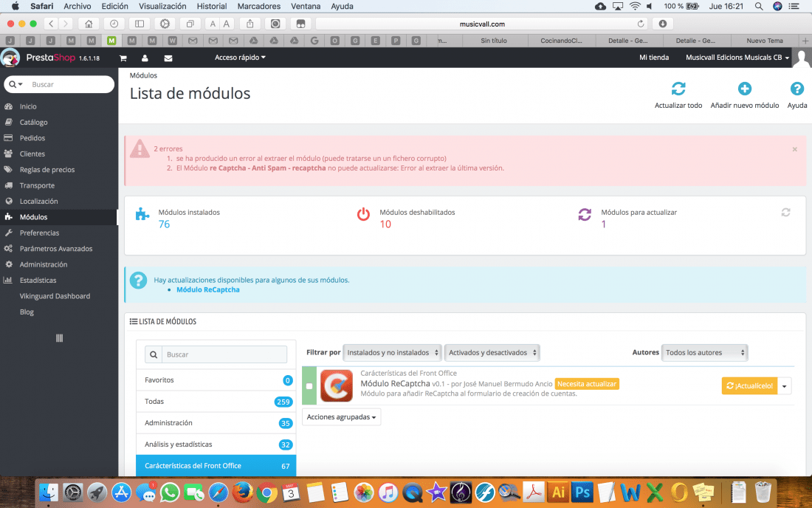Click the disabled modules count 10
The width and height of the screenshot is (812, 508).
tap(385, 224)
